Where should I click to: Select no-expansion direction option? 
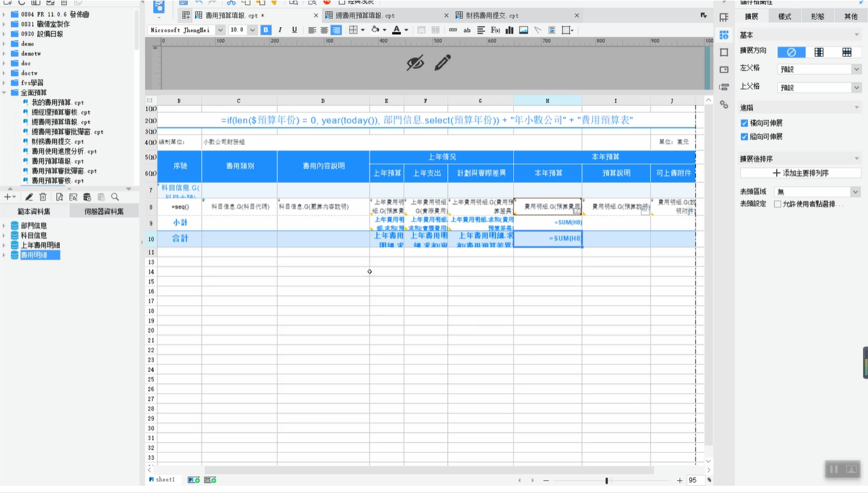[791, 52]
